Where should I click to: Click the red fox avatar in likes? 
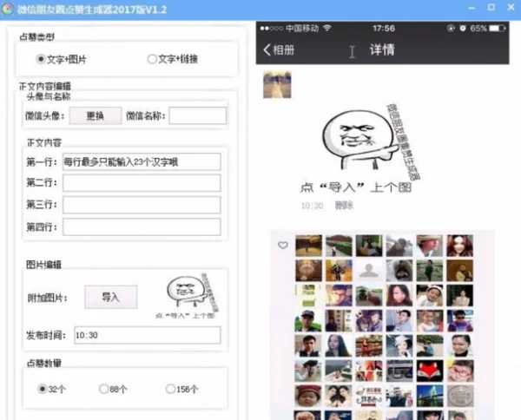point(430,371)
